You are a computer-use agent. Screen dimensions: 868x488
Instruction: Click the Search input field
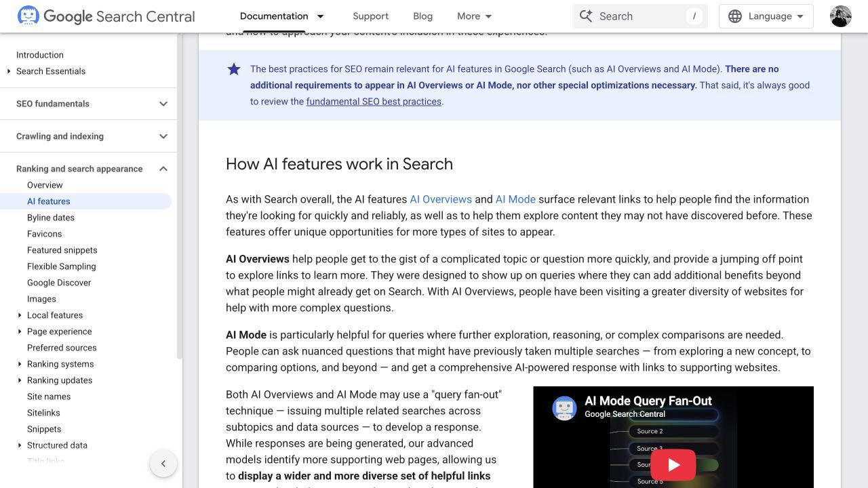pos(640,16)
